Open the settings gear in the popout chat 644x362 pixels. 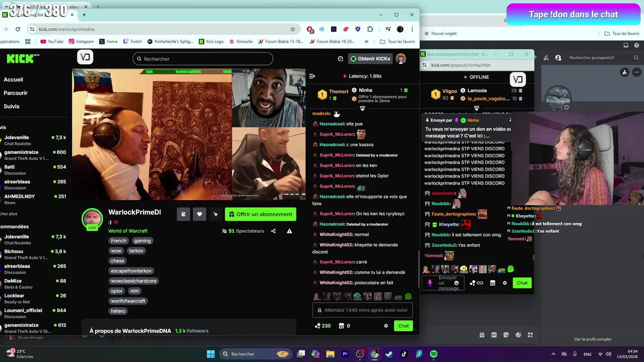coord(505,283)
